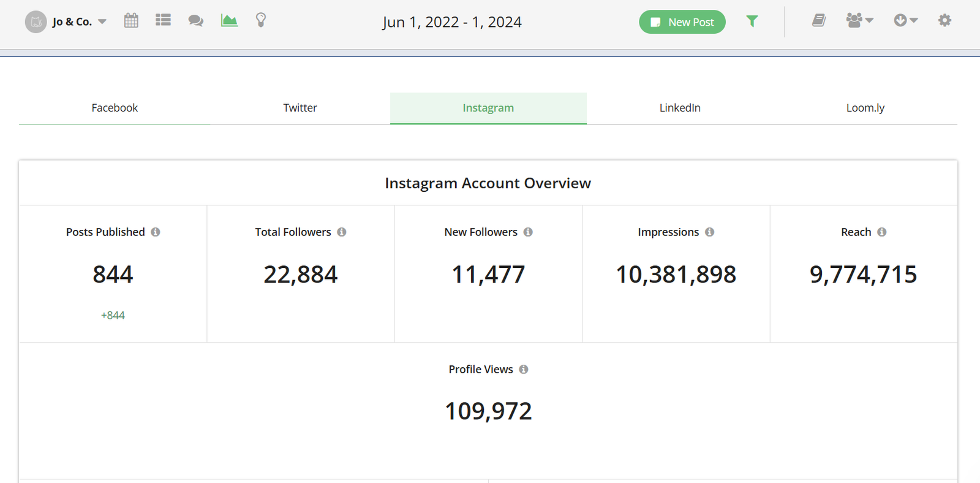Open the Twitter tab

pos(300,108)
